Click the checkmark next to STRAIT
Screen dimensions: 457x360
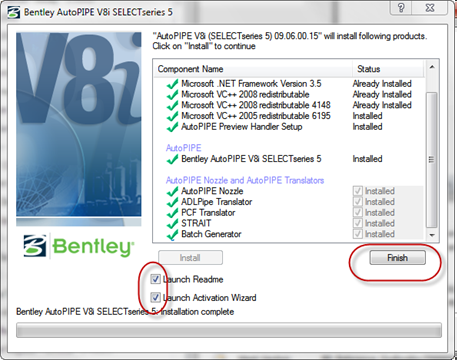pos(172,224)
